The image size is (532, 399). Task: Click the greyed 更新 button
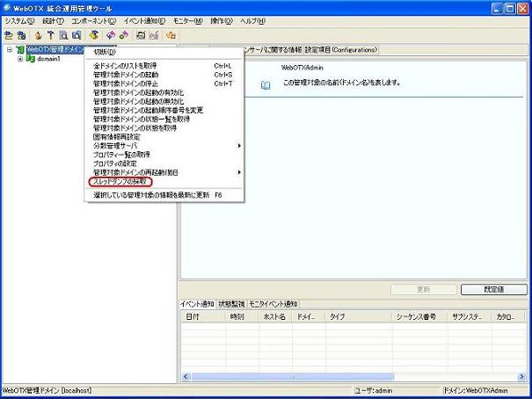[x=423, y=289]
